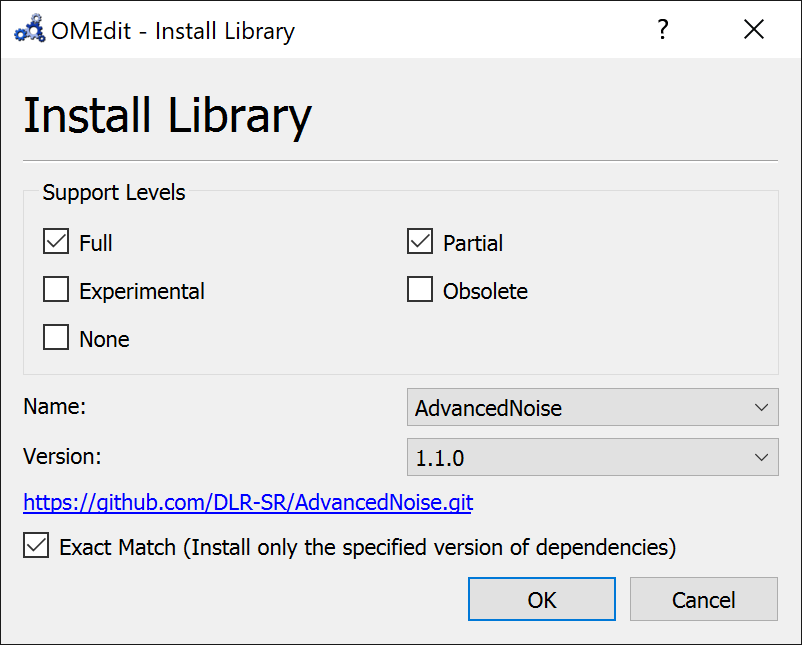Enable the Experimental support level checkbox
802x645 pixels.
(55, 289)
